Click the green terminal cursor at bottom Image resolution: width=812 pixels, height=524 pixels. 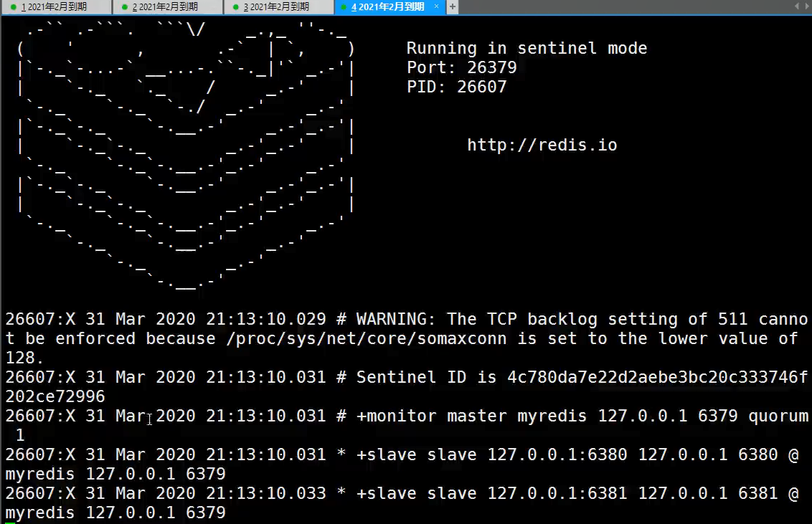point(10,523)
